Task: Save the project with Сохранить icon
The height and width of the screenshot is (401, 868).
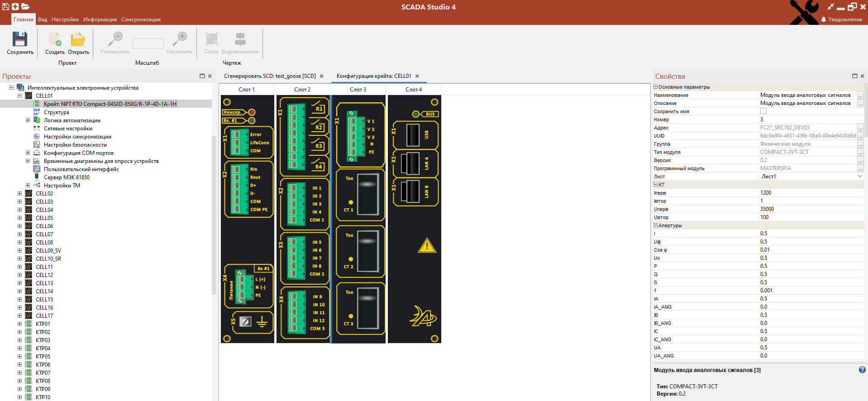Action: point(20,39)
